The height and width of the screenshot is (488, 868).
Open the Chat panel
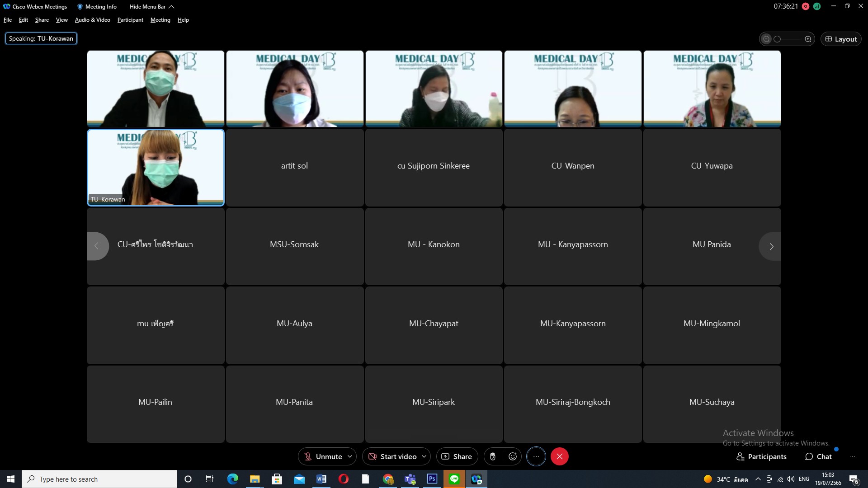[x=818, y=456]
